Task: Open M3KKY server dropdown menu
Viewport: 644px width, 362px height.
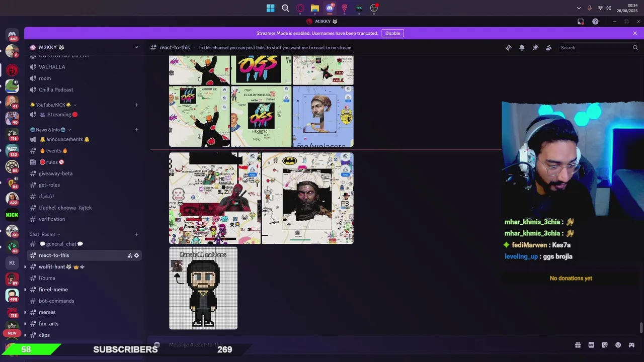Action: (x=136, y=47)
